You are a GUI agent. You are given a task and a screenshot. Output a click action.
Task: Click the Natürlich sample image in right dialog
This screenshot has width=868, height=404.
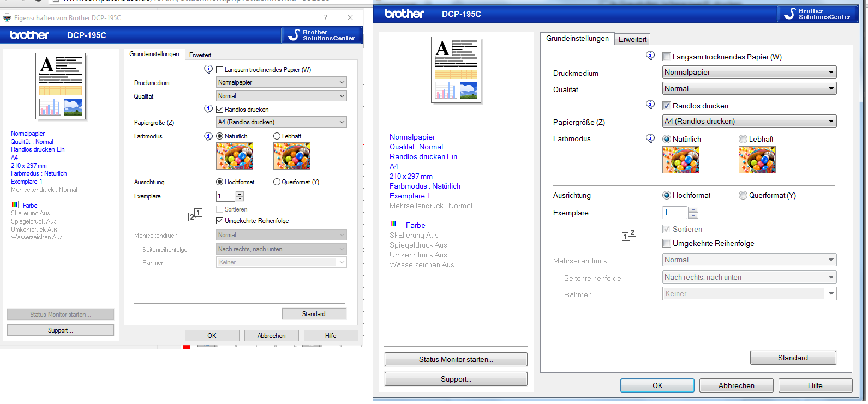point(681,160)
